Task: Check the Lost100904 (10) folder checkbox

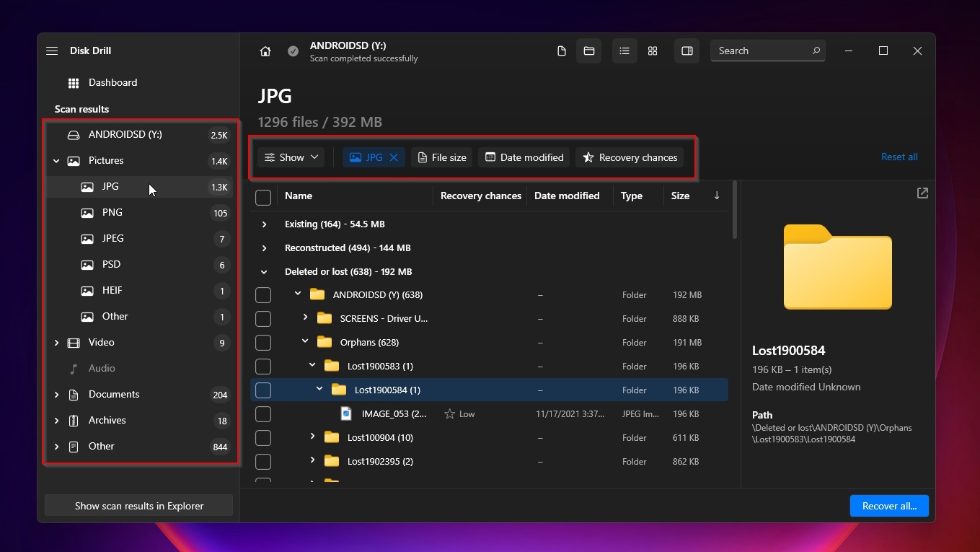Action: click(x=263, y=438)
